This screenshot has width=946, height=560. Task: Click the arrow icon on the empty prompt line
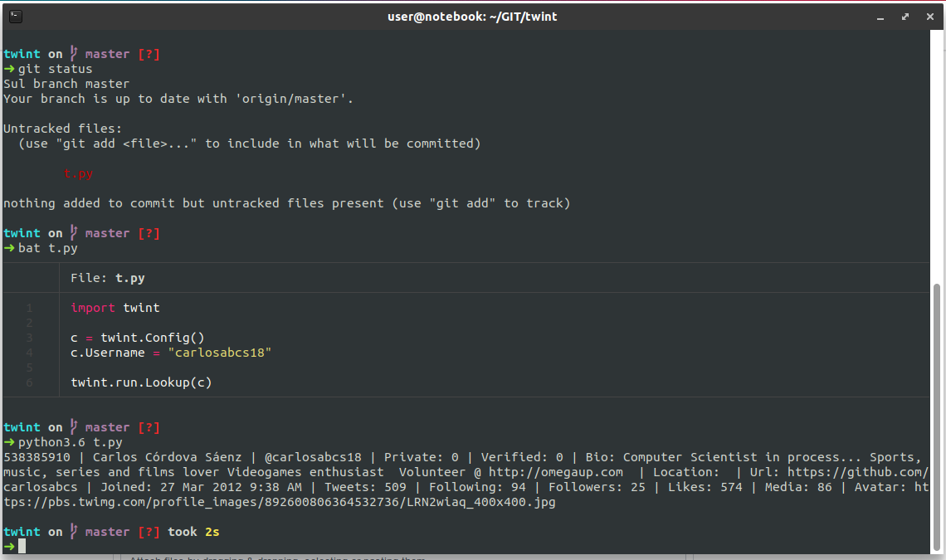[x=7, y=546]
